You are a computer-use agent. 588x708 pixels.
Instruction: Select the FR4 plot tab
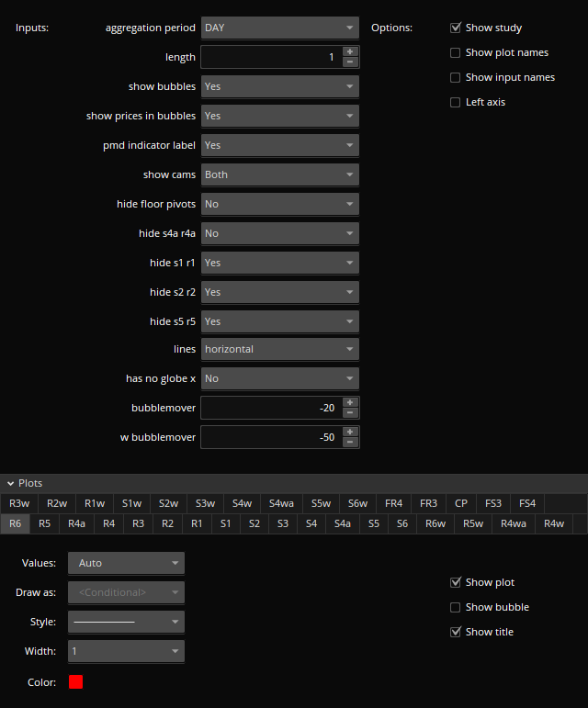click(x=393, y=503)
